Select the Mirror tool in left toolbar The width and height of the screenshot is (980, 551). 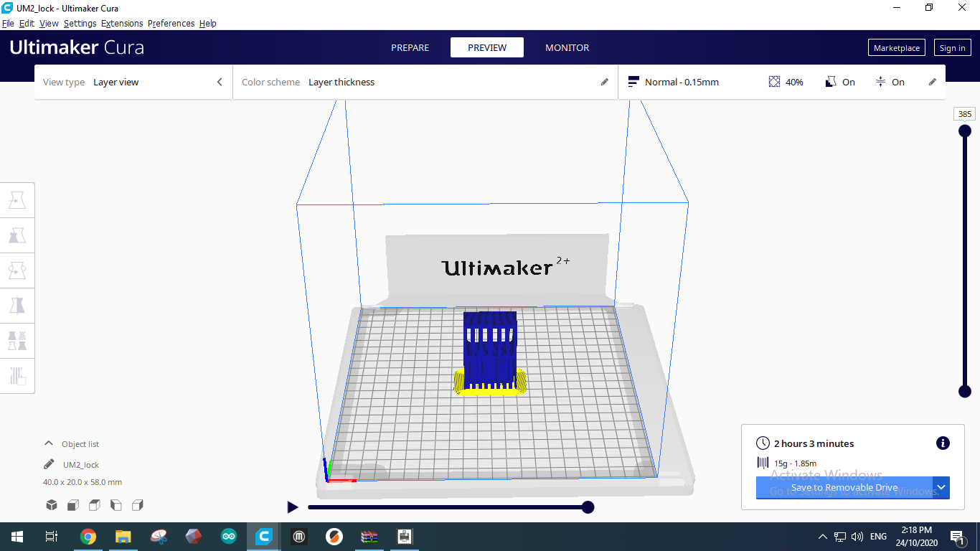(x=17, y=306)
